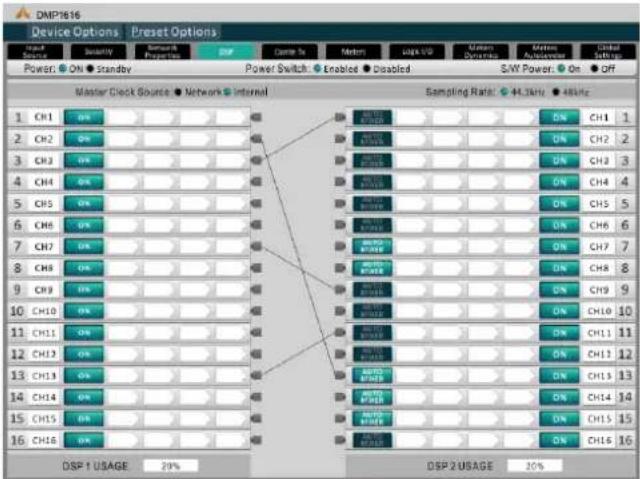Select output CH2 routing connector node

(x=340, y=139)
